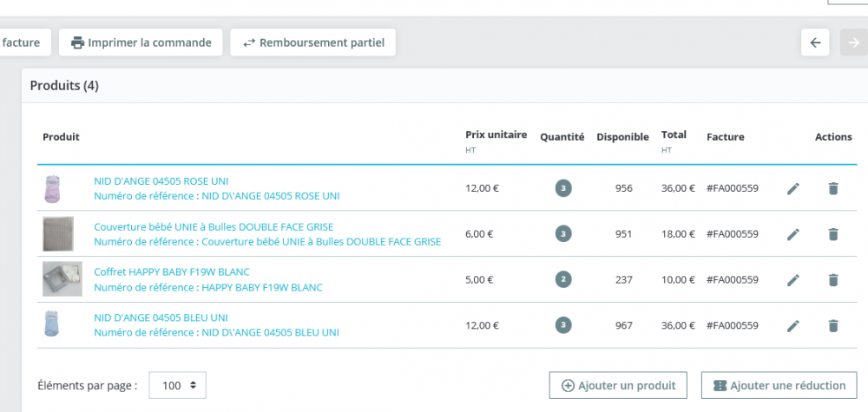Remove Couverture bébé product via trash icon
This screenshot has width=868, height=412.
pos(833,234)
